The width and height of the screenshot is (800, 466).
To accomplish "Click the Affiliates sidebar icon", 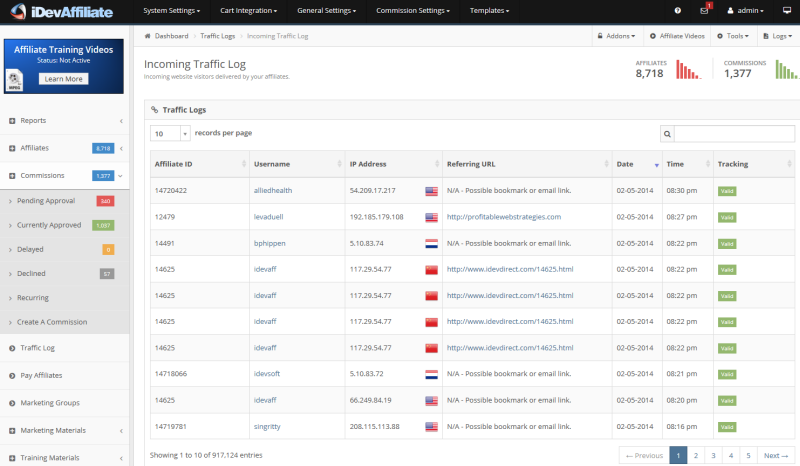I will point(12,149).
